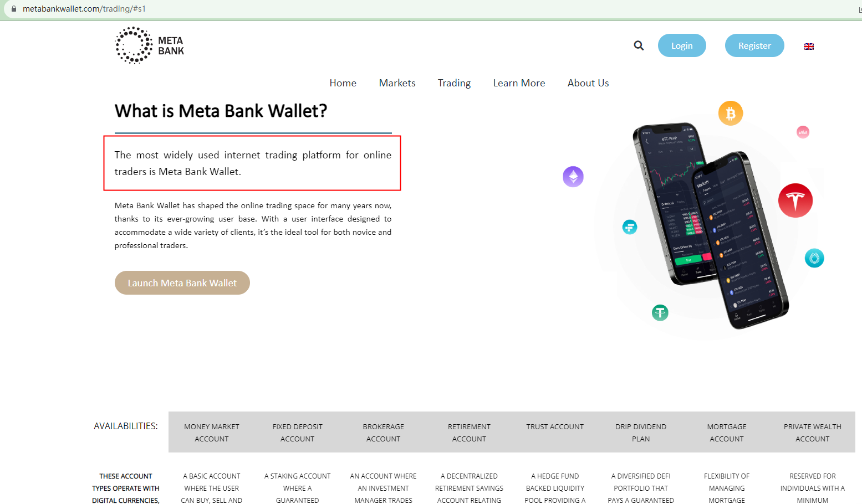Click the padlock icon in address bar
This screenshot has width=862, height=504.
[x=14, y=9]
